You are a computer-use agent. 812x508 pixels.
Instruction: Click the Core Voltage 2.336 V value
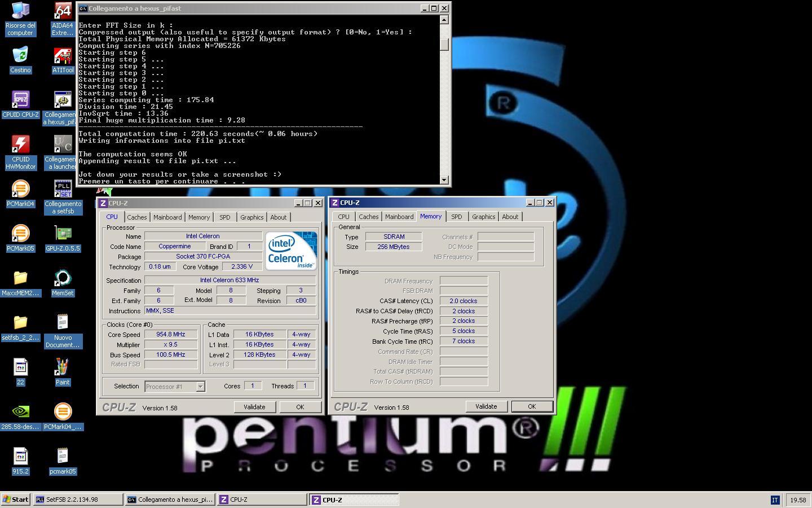242,266
